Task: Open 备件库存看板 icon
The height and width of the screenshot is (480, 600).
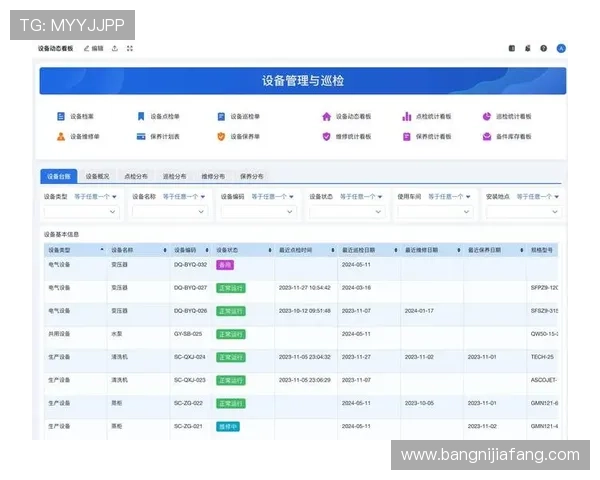Action: click(x=487, y=137)
